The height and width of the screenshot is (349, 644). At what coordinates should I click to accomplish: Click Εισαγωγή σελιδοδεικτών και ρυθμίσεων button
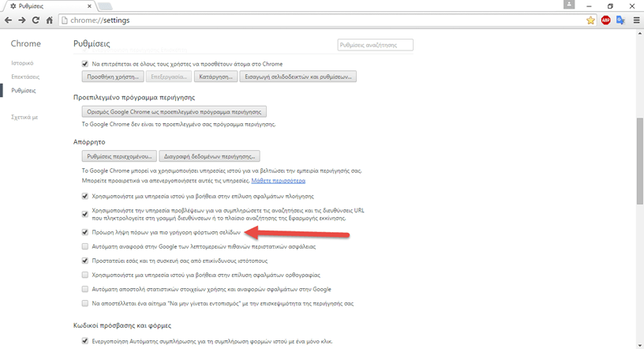pyautogui.click(x=298, y=77)
